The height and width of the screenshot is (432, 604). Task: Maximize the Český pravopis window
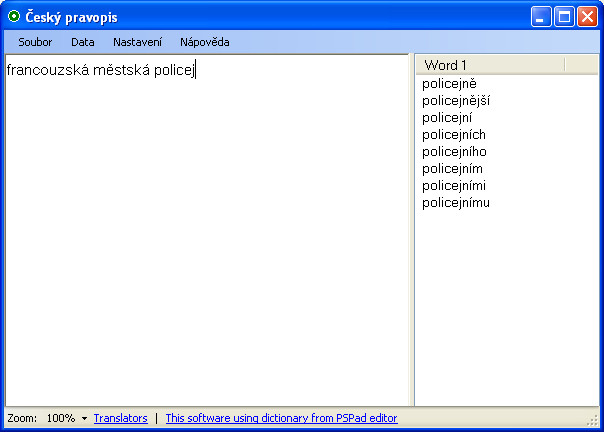coord(564,17)
